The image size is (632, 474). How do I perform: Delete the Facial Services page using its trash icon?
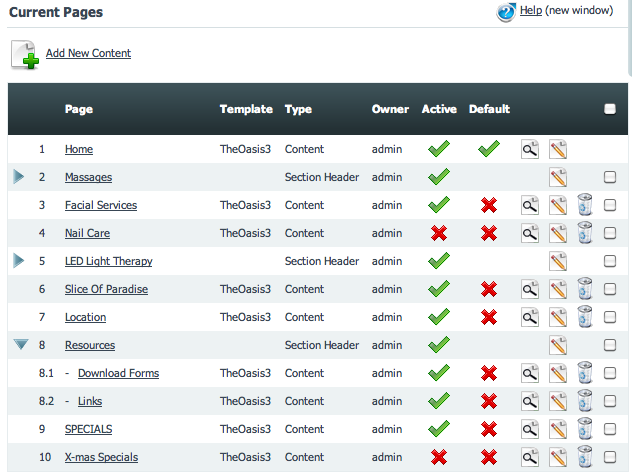(585, 205)
